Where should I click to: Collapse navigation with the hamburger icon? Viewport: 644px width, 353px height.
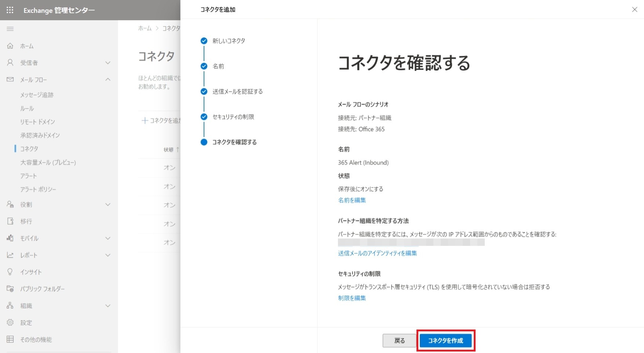coord(10,29)
